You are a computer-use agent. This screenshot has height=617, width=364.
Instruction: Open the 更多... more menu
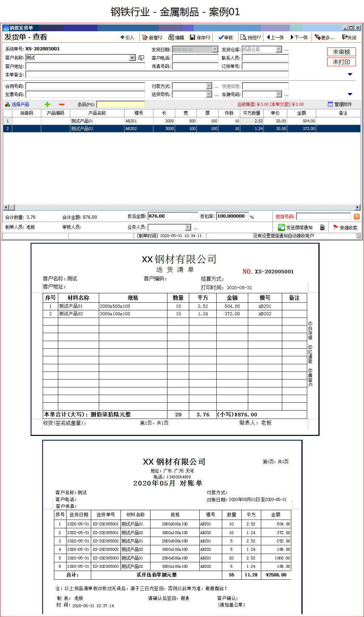325,38
